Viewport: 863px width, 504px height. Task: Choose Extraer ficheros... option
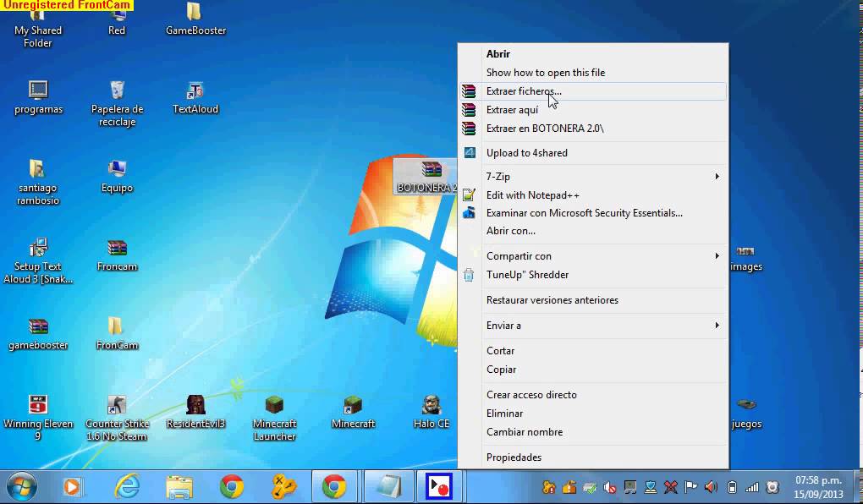click(593, 91)
